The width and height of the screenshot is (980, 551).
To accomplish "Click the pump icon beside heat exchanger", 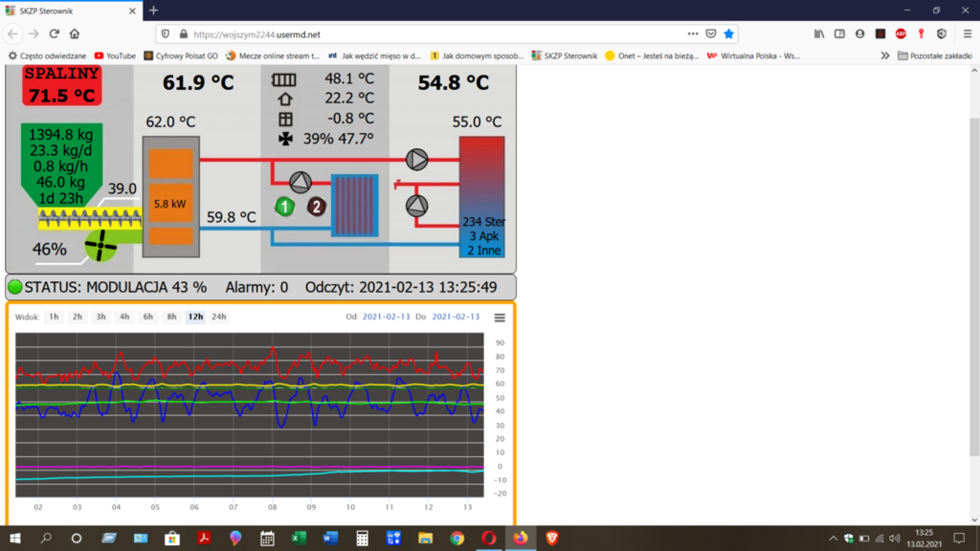I will 301,182.
